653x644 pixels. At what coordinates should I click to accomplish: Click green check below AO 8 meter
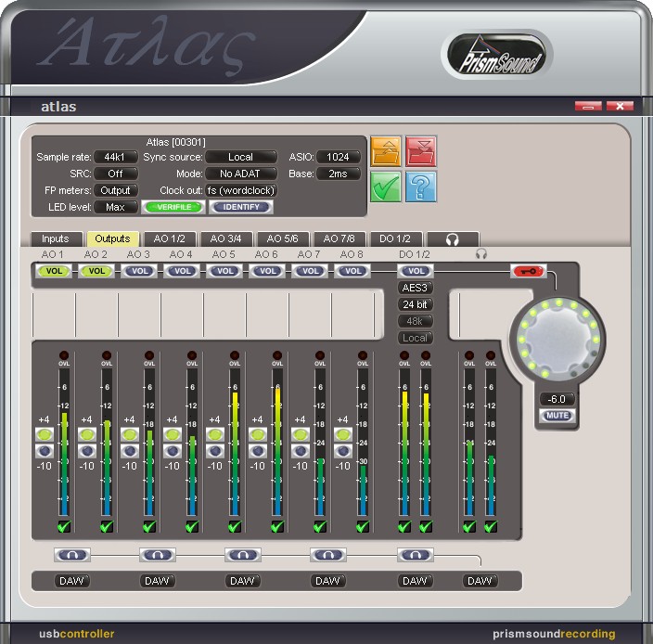(x=363, y=526)
